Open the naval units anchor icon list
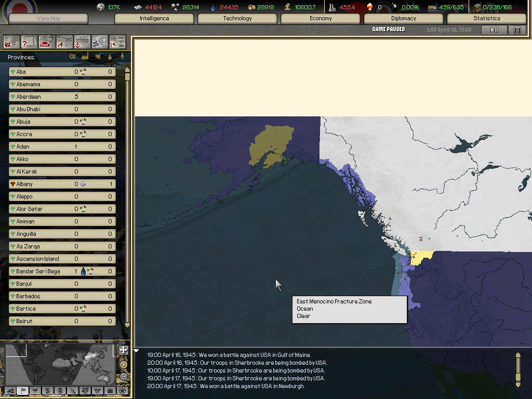Screen dimensions: 532x399 [x=82, y=41]
